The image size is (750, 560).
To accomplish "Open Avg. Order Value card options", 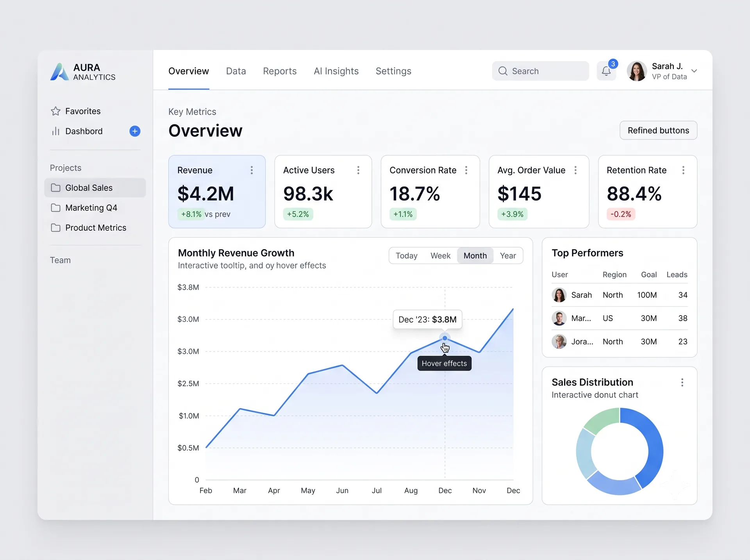I will (x=575, y=170).
